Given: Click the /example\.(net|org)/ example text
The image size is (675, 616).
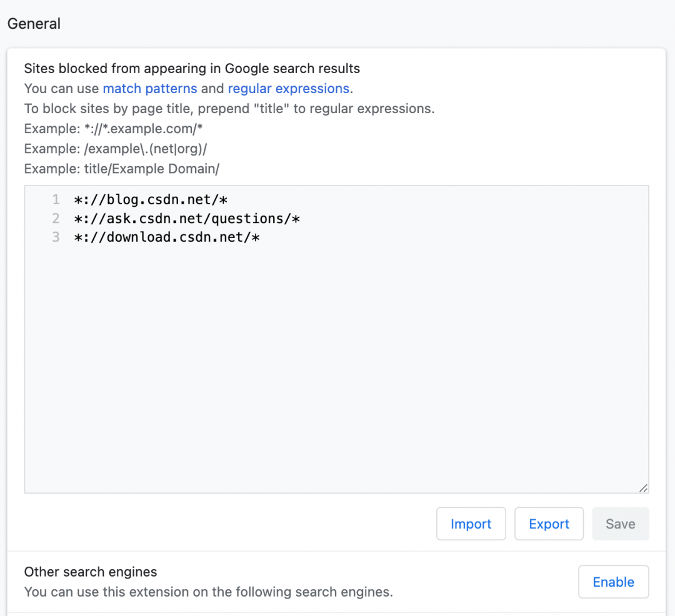Looking at the screenshot, I should (x=146, y=149).
